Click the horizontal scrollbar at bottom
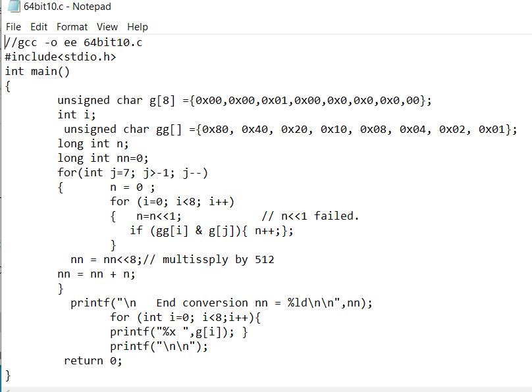This screenshot has width=532, height=392. (266, 389)
